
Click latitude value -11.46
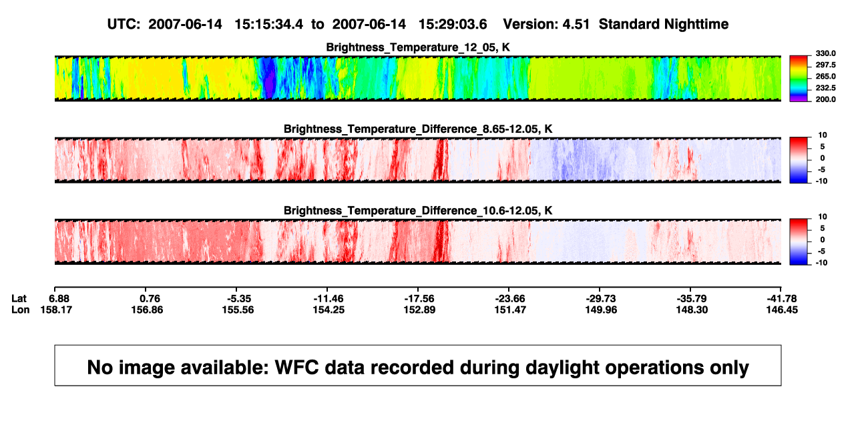(x=329, y=298)
